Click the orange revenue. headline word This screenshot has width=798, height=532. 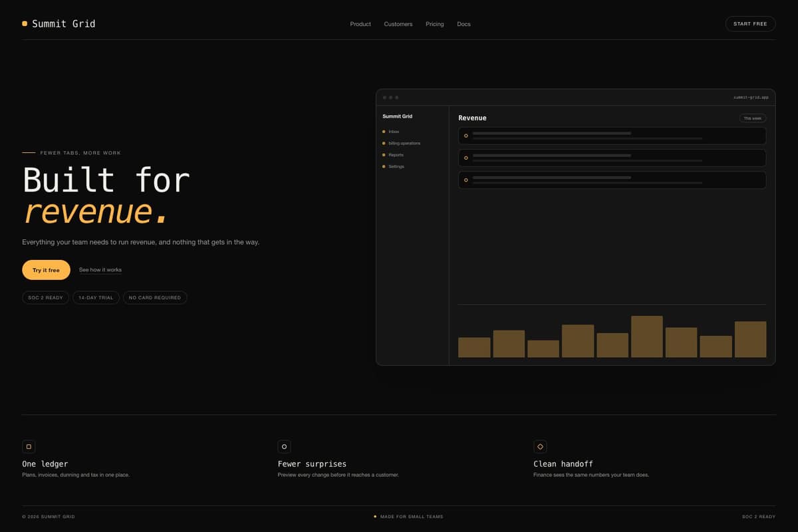pos(95,211)
